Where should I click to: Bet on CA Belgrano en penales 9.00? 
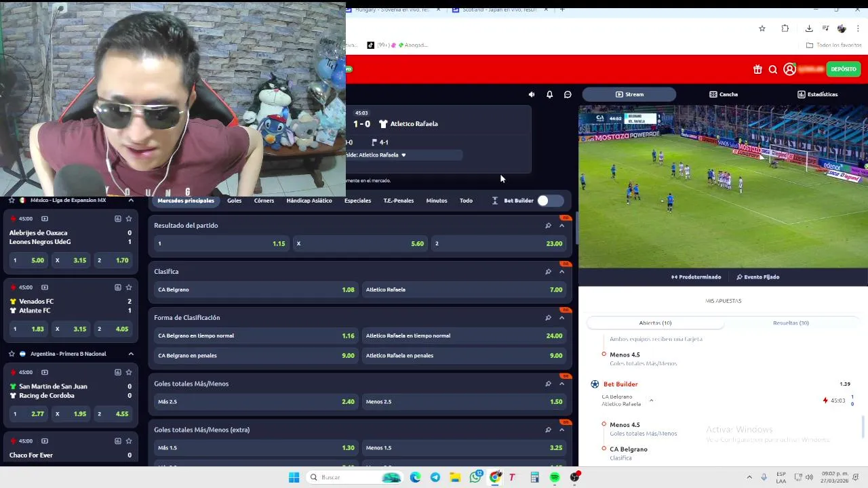click(256, 355)
